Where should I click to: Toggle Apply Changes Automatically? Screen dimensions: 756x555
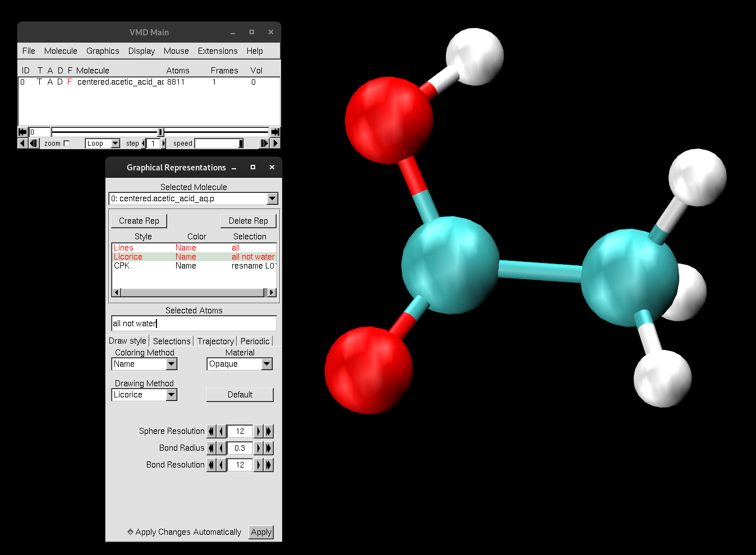(x=130, y=532)
